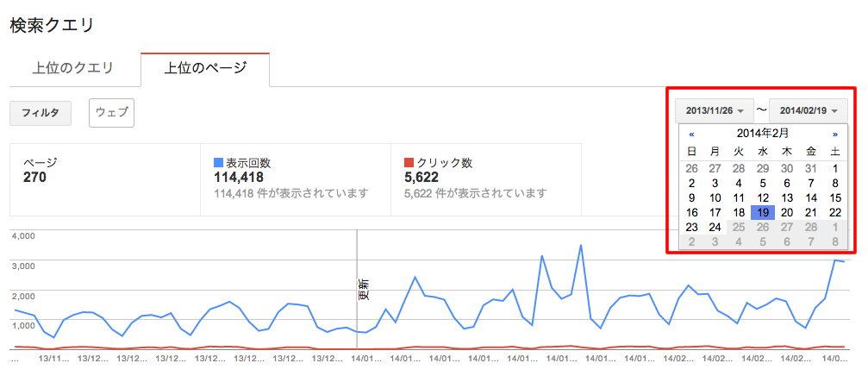This screenshot has height=382, width=868.
Task: Go to previous month in calendar
Action: 691,134
